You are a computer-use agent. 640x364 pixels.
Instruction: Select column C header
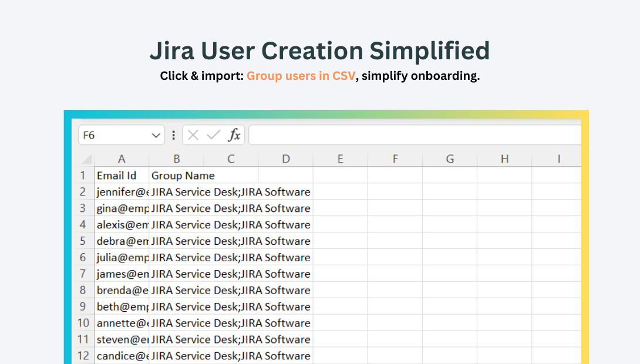[x=231, y=159]
